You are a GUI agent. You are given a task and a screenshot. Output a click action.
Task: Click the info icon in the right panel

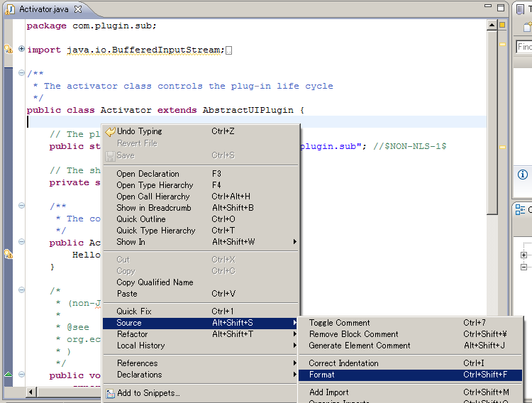click(523, 175)
